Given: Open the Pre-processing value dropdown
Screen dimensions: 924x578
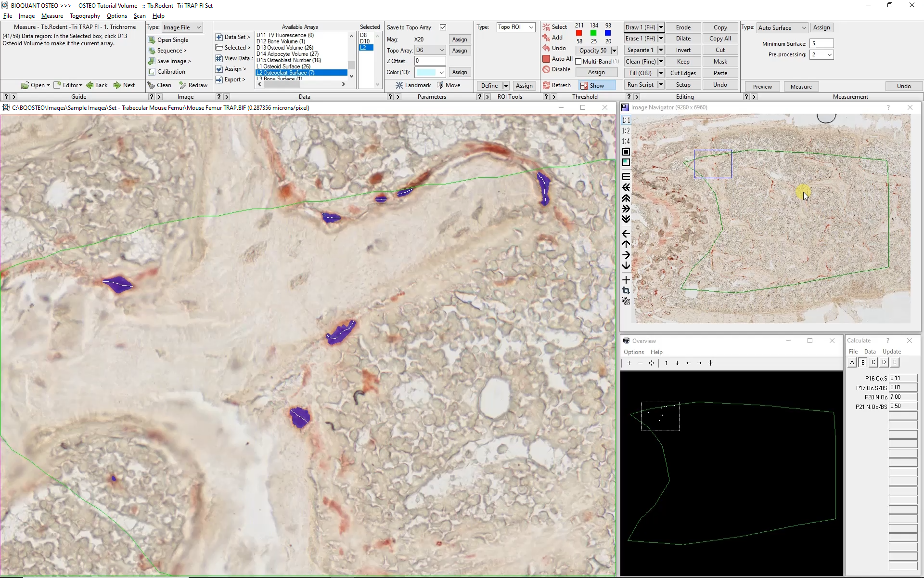Looking at the screenshot, I should tap(829, 55).
